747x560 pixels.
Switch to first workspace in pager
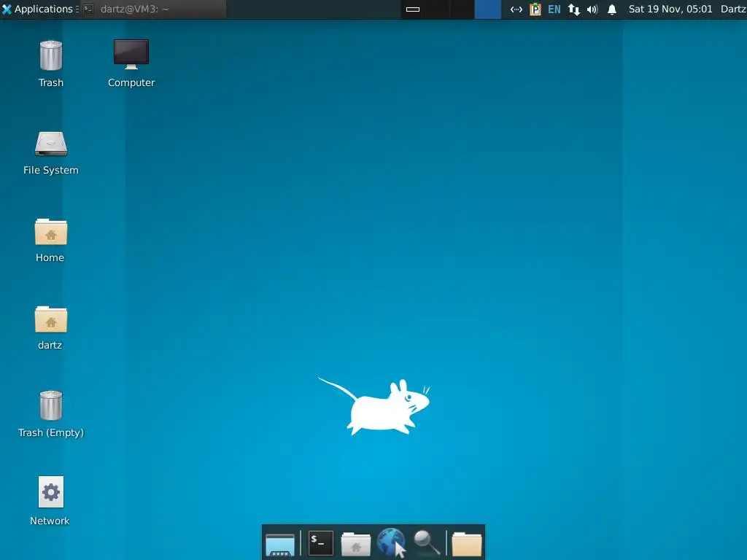coord(413,9)
